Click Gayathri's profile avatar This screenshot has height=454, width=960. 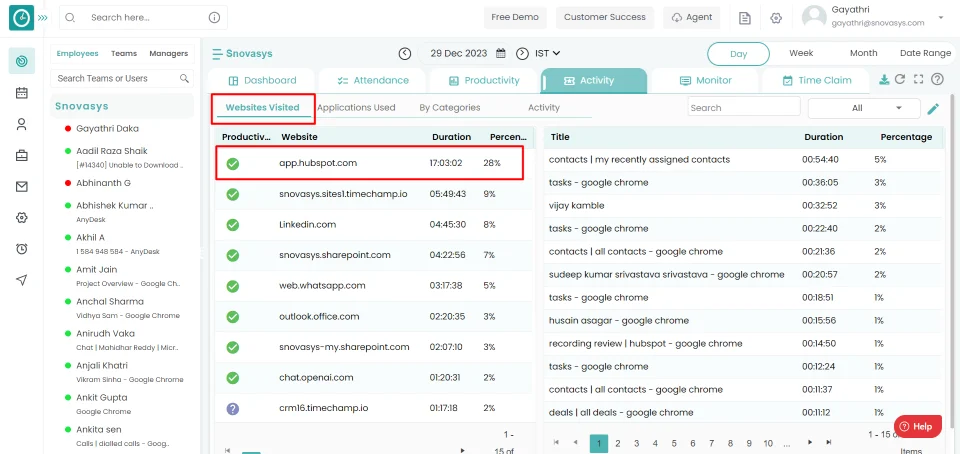pyautogui.click(x=814, y=17)
